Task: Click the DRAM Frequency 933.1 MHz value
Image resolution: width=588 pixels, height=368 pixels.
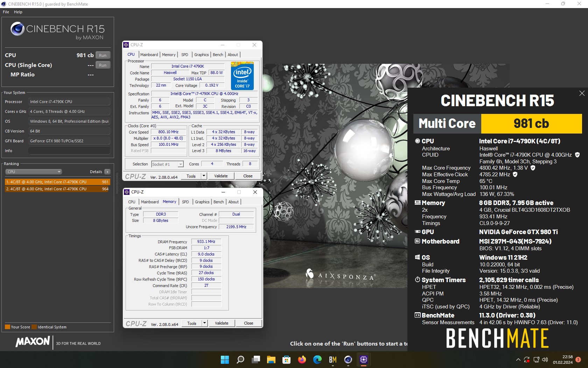Action: tap(206, 241)
